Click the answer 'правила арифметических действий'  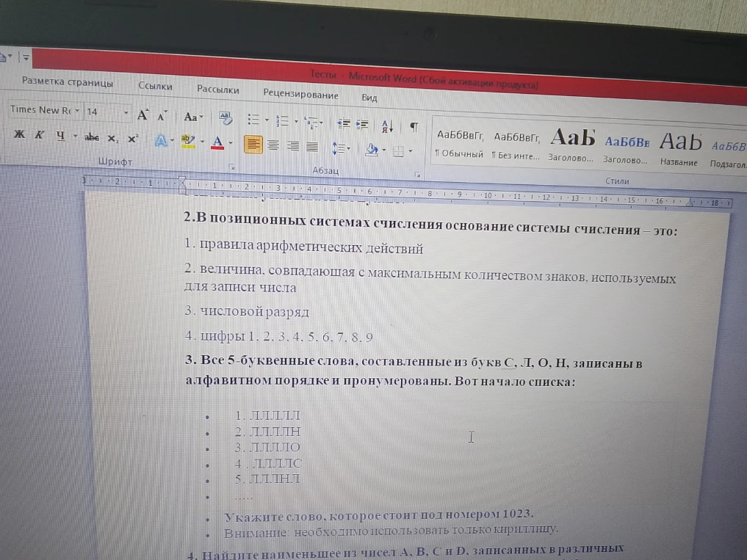coord(303,246)
